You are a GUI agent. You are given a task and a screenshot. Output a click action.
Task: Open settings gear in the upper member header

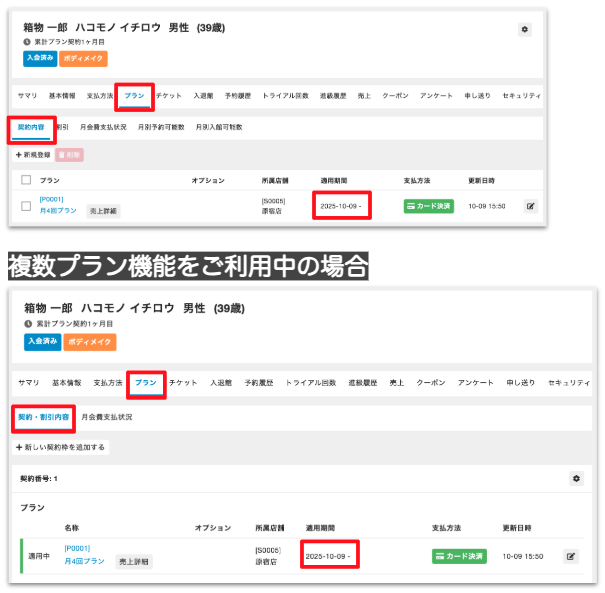(526, 31)
